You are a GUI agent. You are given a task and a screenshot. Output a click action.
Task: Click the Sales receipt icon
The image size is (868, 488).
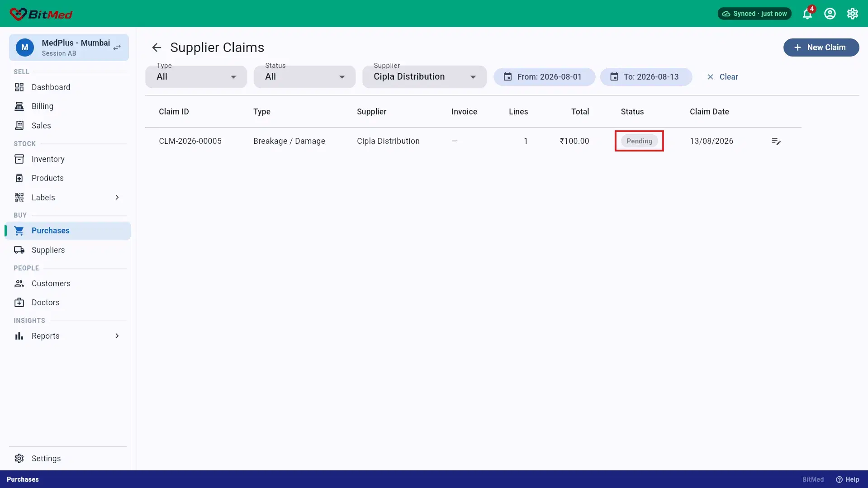(x=19, y=126)
